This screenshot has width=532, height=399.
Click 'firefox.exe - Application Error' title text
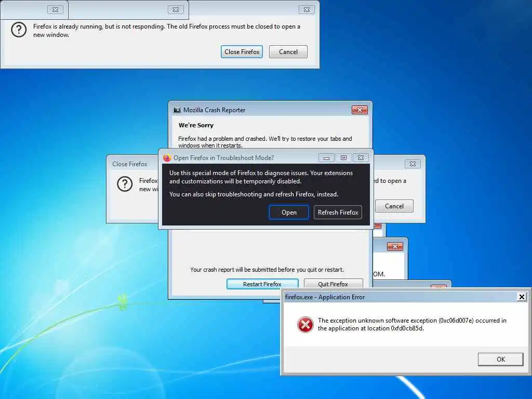pyautogui.click(x=325, y=297)
